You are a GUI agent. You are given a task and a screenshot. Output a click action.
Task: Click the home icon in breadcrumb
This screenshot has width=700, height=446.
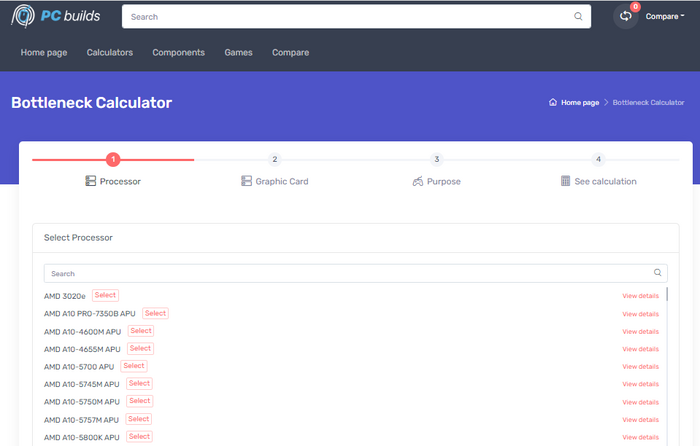click(x=553, y=102)
